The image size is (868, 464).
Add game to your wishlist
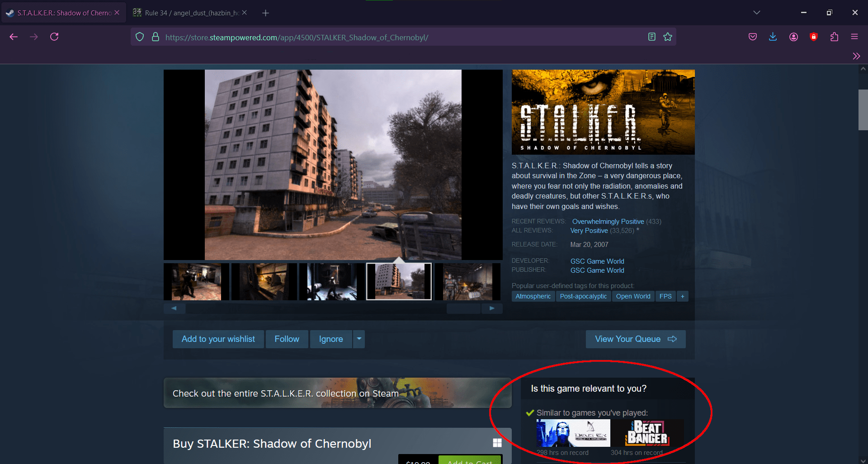click(x=218, y=339)
